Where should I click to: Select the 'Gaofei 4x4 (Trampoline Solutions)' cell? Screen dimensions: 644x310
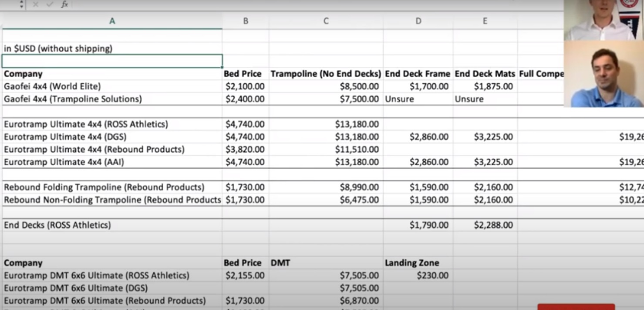pyautogui.click(x=112, y=99)
